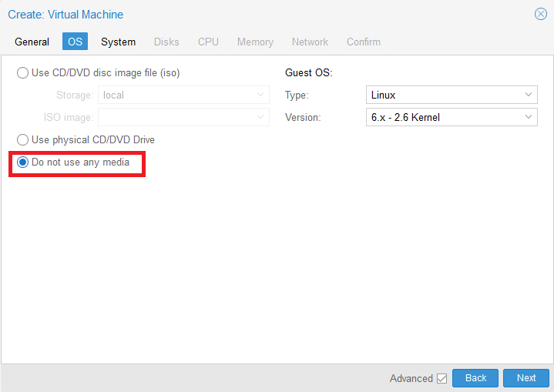554x392 pixels.
Task: Go to the Disks tab
Action: click(166, 42)
